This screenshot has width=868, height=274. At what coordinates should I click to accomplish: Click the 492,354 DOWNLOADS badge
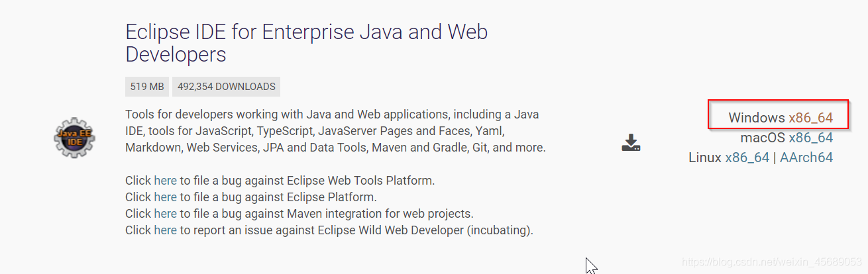click(227, 87)
